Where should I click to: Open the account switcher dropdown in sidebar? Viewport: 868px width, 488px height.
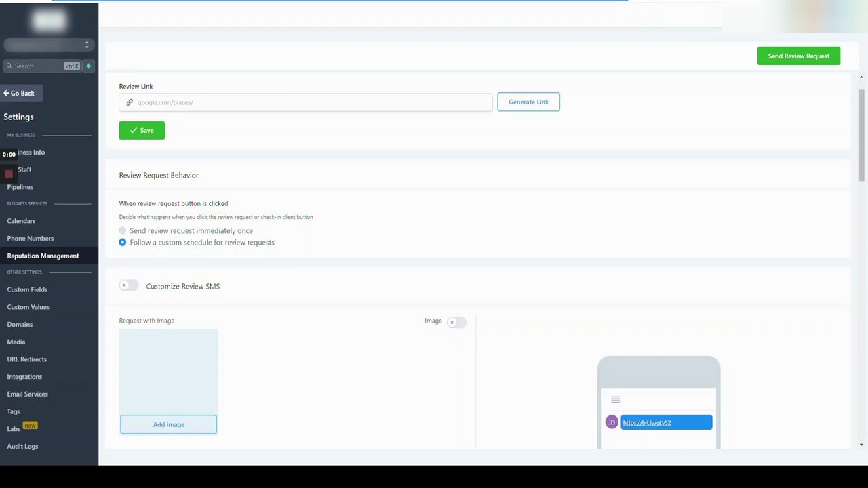[x=47, y=45]
